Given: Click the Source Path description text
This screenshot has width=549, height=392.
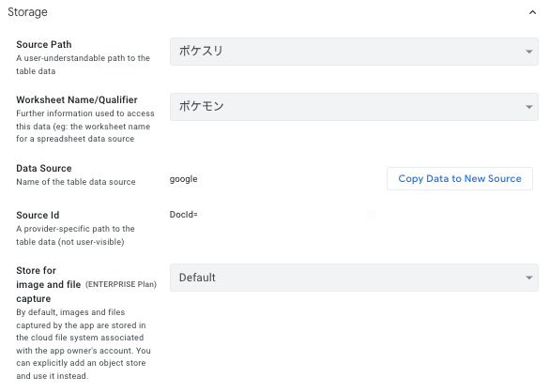Looking at the screenshot, I should [83, 65].
